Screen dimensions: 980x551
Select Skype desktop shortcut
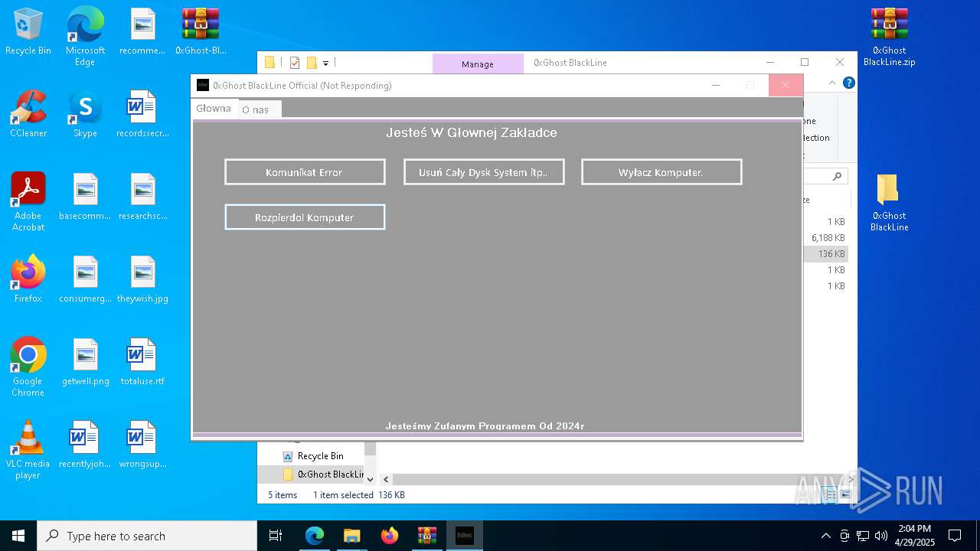pyautogui.click(x=85, y=114)
